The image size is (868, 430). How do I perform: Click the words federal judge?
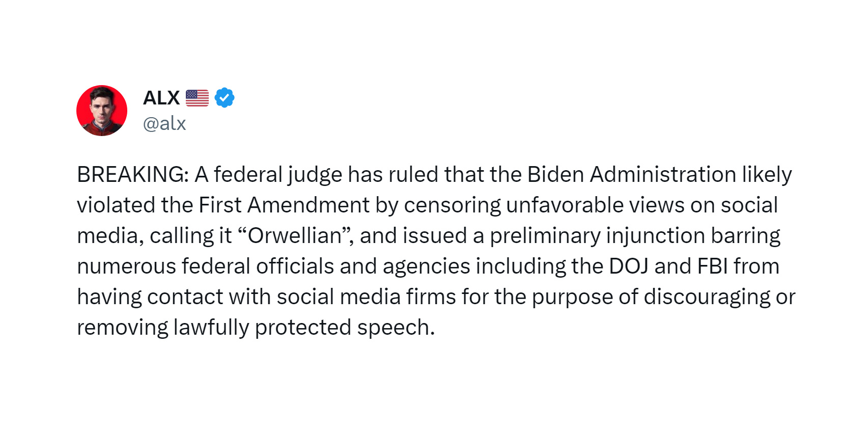[x=278, y=175]
